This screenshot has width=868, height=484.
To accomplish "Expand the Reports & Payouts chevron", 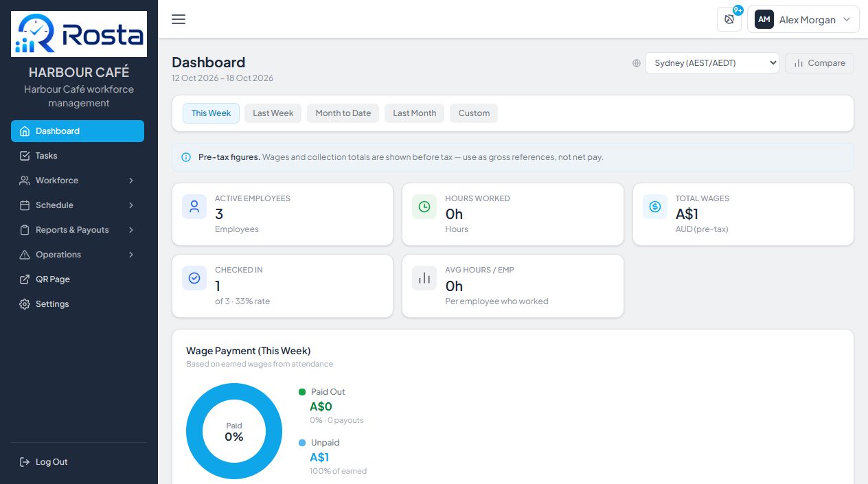I will tap(131, 230).
